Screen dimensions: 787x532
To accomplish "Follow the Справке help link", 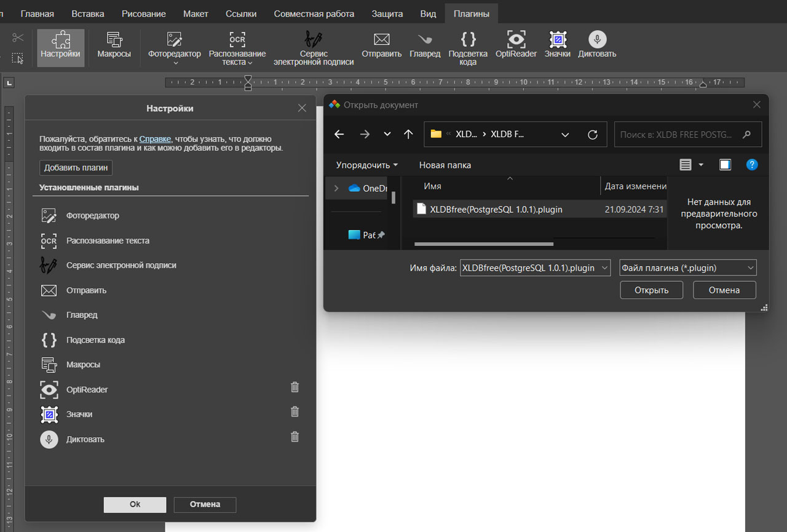I will pos(155,139).
